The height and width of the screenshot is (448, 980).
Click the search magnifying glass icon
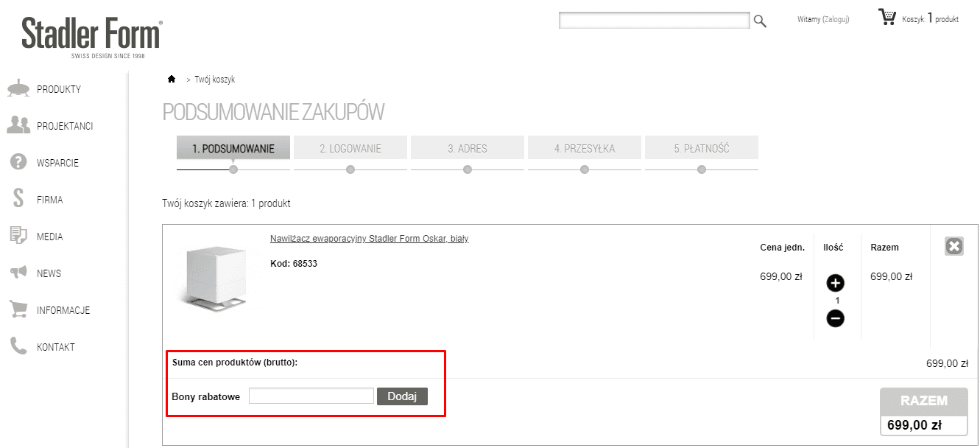[760, 21]
